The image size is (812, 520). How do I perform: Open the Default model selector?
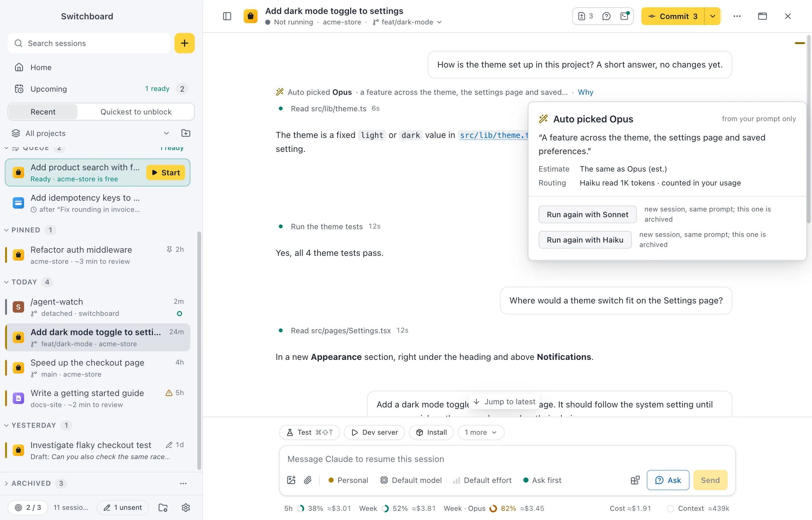[x=411, y=480]
